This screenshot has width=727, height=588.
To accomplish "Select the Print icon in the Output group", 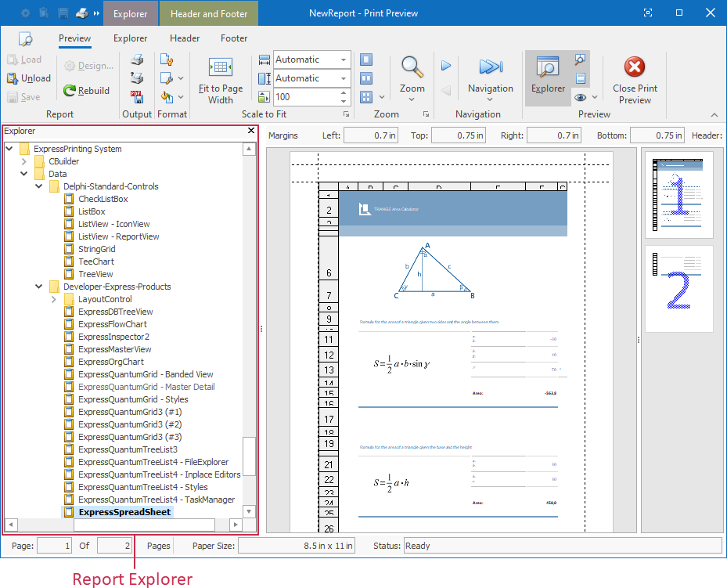I will coord(139,60).
